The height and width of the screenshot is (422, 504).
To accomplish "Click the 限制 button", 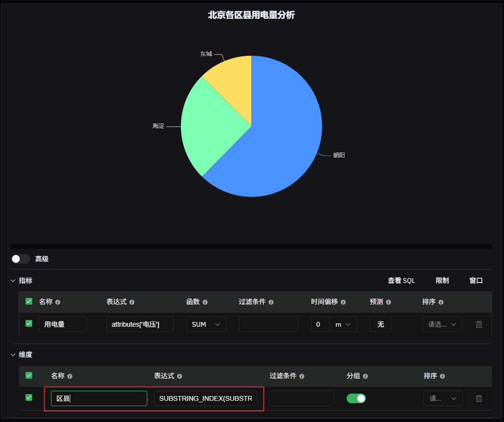I will tap(442, 281).
